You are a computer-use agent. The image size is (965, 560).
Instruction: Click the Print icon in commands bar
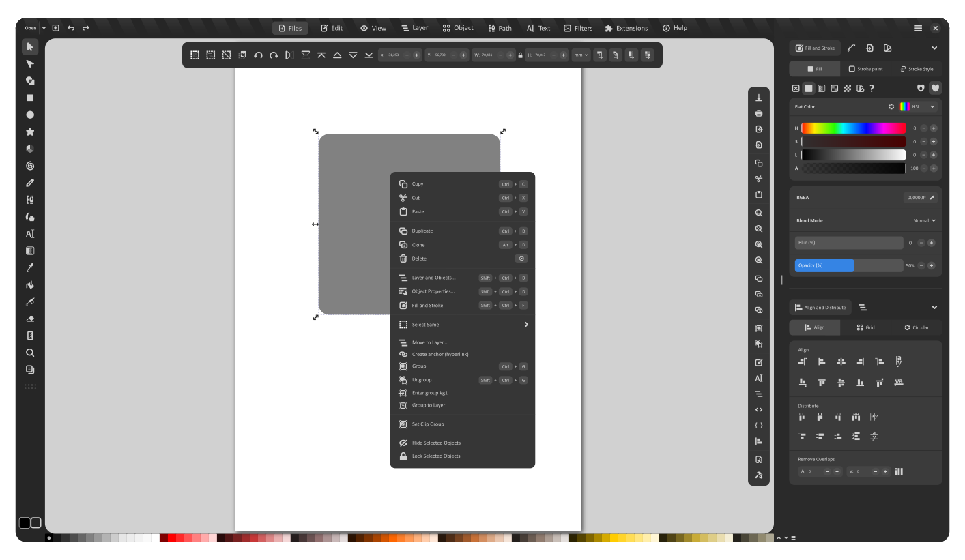[x=758, y=113]
